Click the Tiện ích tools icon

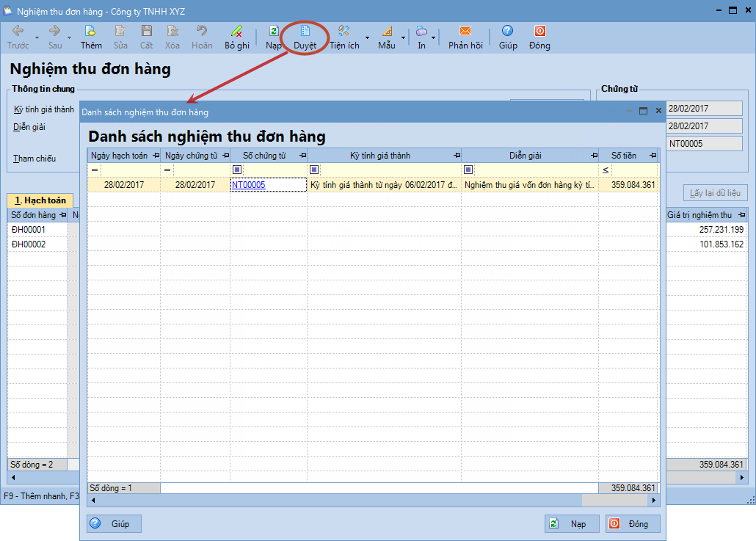(344, 32)
